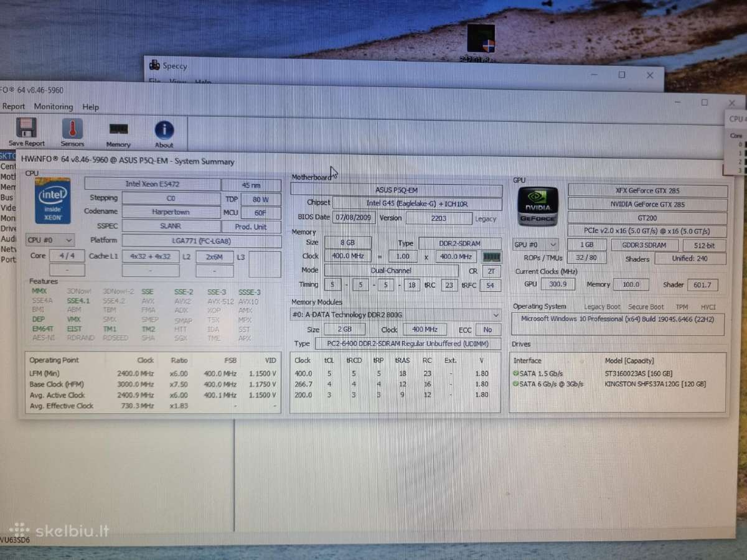The width and height of the screenshot is (747, 560).
Task: Open the Monitoring menu
Action: [54, 106]
